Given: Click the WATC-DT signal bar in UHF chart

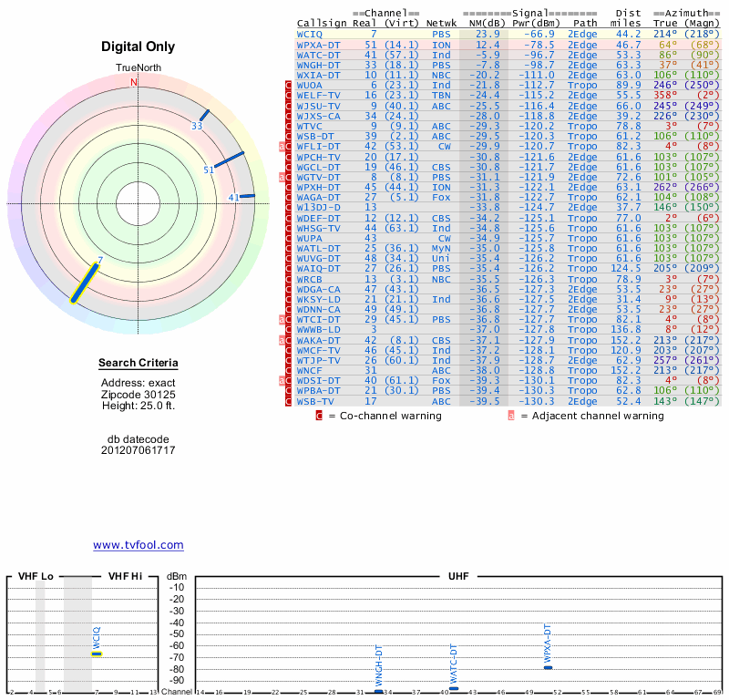Looking at the screenshot, I should pos(454,688).
